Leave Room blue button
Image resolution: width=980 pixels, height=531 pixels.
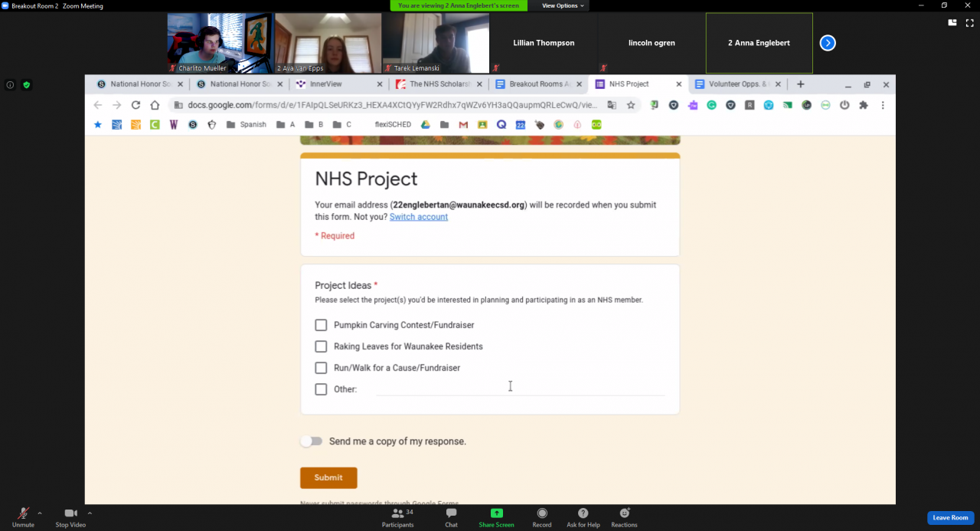click(x=950, y=517)
